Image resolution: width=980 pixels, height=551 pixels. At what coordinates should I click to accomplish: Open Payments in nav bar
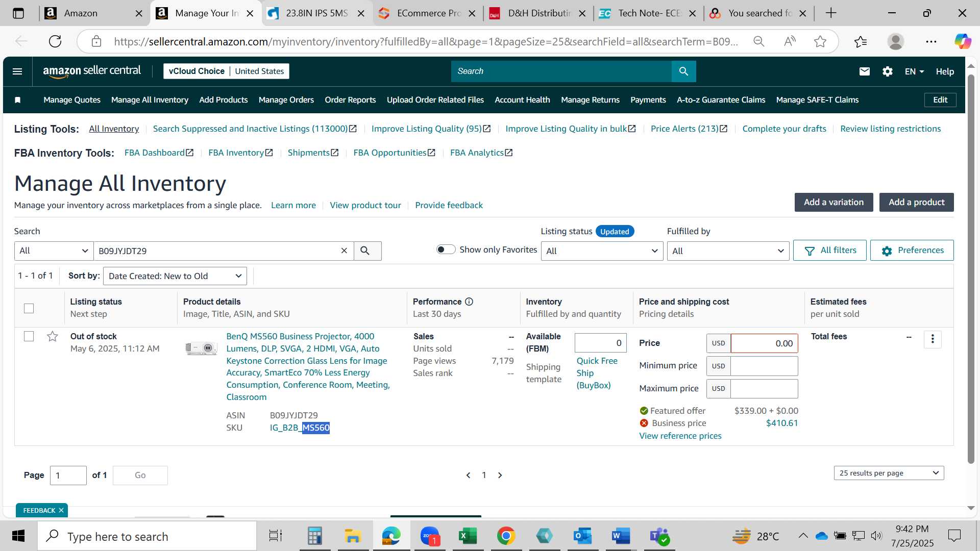pos(648,100)
